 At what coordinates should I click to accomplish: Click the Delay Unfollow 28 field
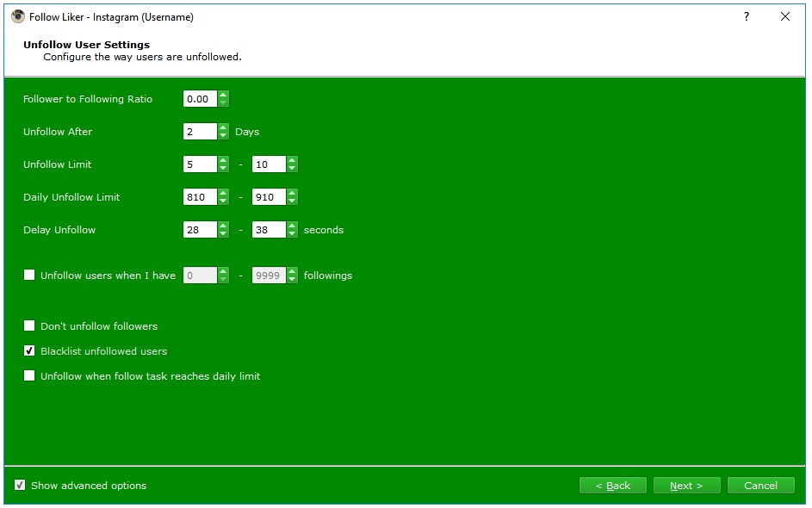[x=201, y=229]
